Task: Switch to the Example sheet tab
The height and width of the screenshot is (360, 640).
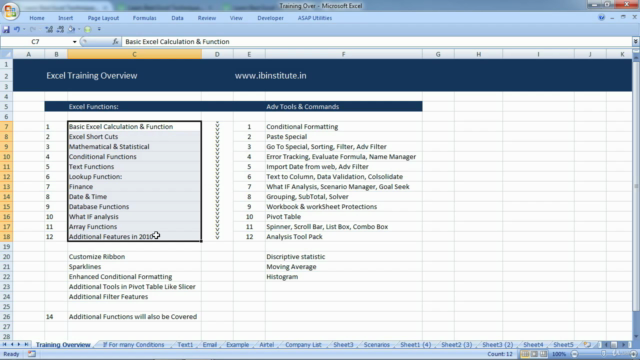Action: click(238, 344)
